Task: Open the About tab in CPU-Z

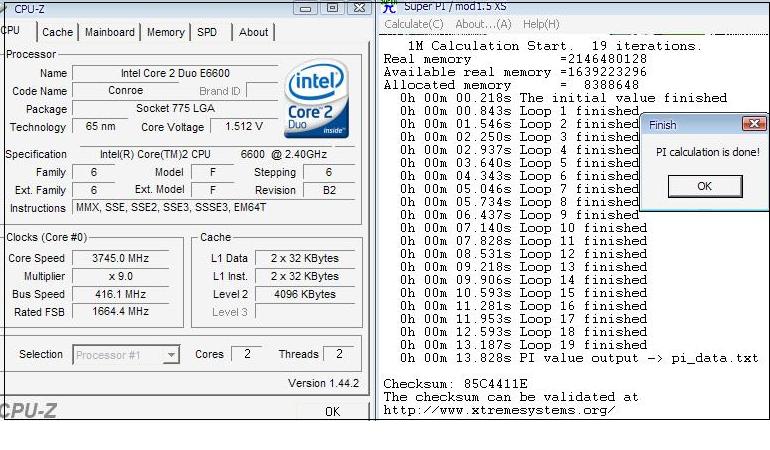Action: click(253, 32)
